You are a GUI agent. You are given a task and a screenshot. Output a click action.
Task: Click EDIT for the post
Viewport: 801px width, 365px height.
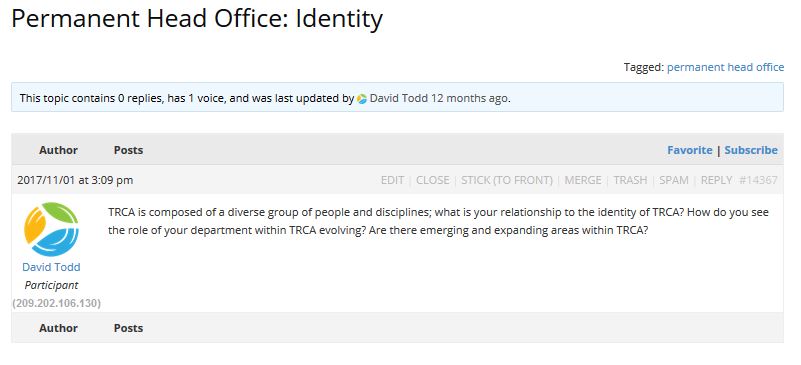tap(392, 180)
